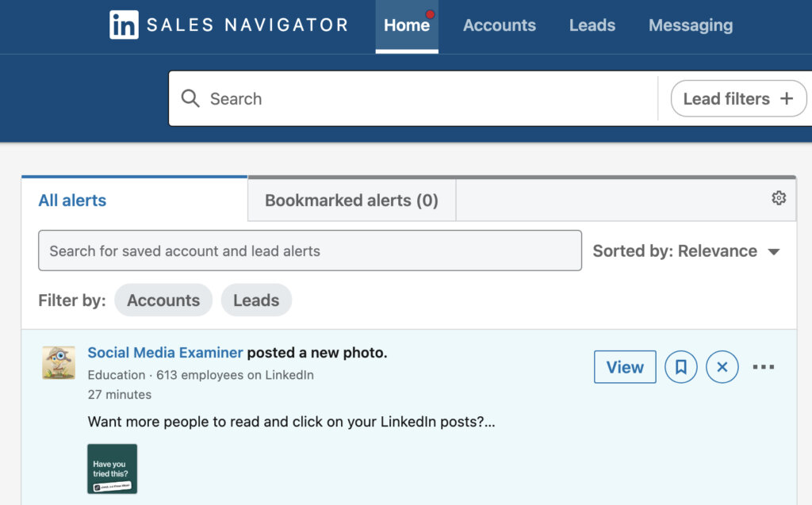Image resolution: width=812 pixels, height=505 pixels.
Task: Switch to the Home tab
Action: pyautogui.click(x=407, y=25)
